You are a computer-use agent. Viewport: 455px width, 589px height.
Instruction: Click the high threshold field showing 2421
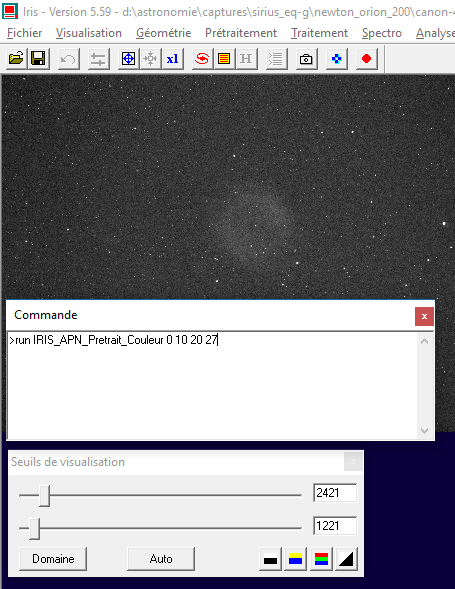pos(335,492)
